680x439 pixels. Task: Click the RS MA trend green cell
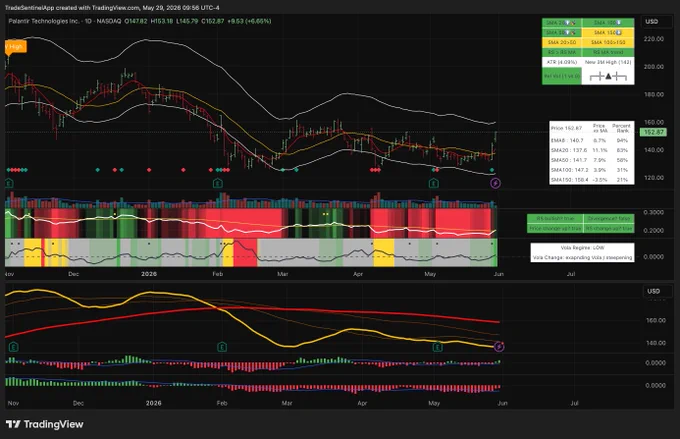[608, 52]
